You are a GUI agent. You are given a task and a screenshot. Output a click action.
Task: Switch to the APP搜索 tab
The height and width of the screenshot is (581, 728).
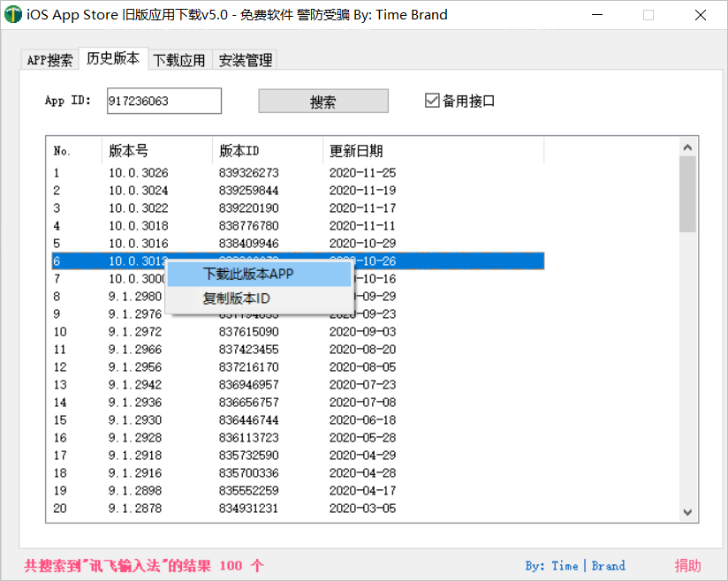pos(49,60)
